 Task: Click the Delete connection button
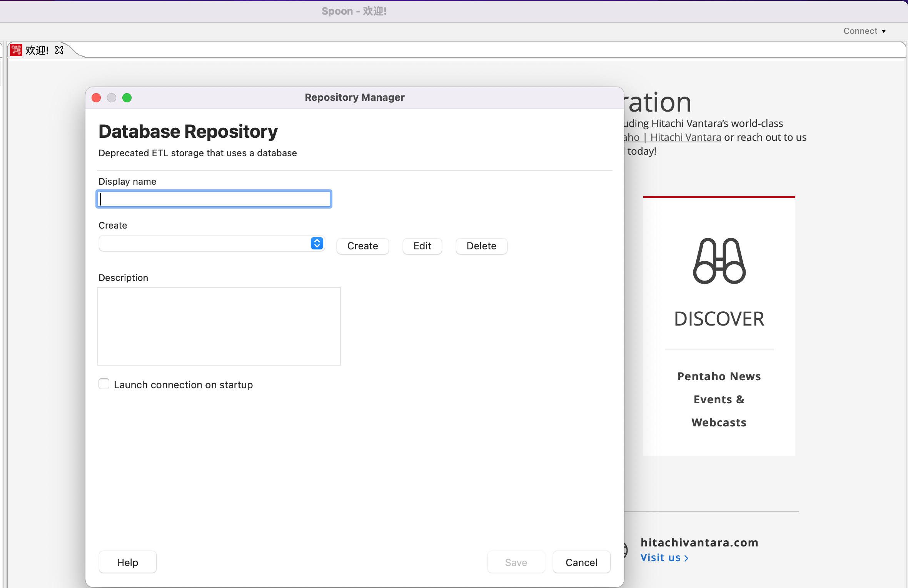[x=481, y=246]
